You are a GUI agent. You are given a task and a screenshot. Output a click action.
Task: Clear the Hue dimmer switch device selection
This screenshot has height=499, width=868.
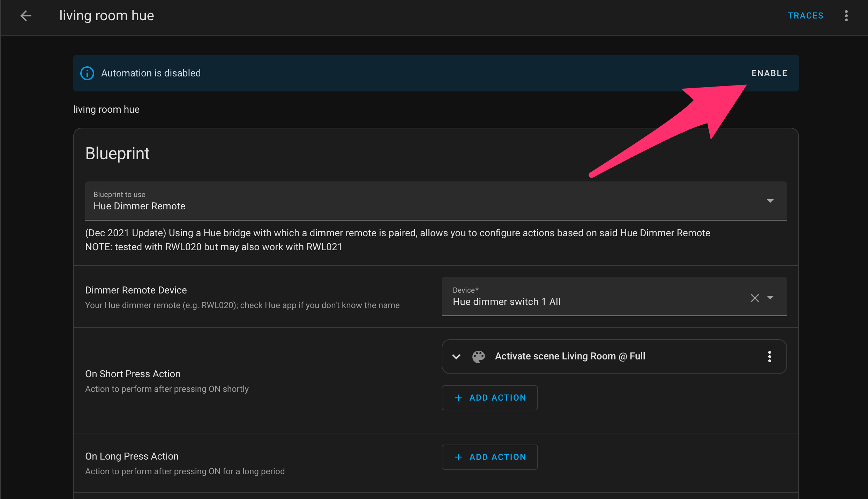click(x=755, y=298)
